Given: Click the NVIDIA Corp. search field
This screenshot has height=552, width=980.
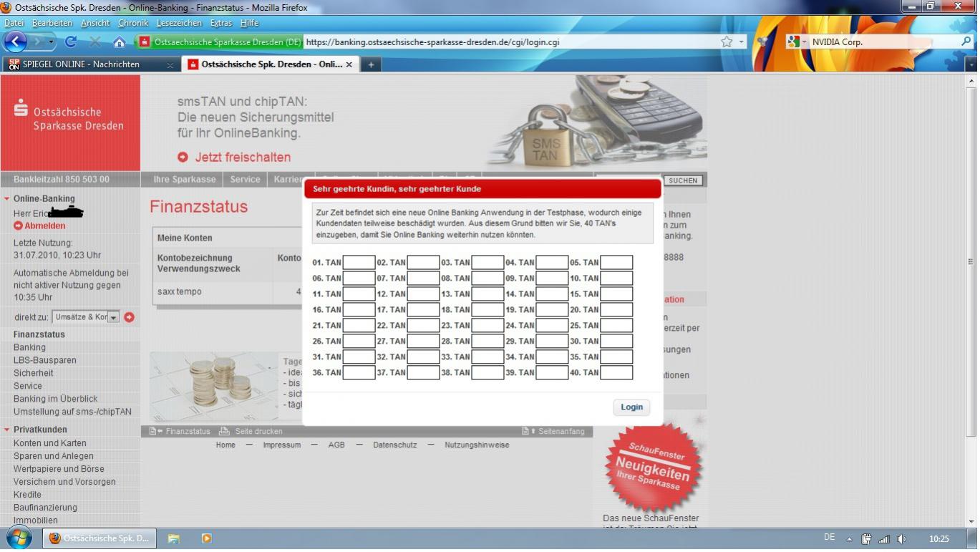Looking at the screenshot, I should [x=883, y=42].
